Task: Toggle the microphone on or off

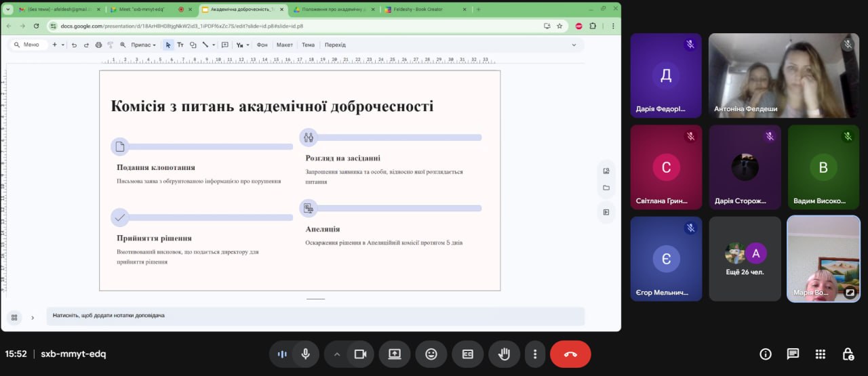Action: pos(306,354)
